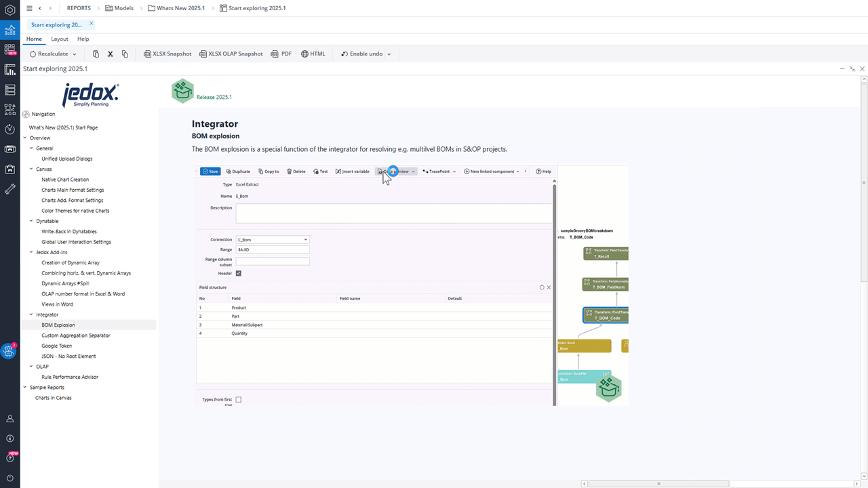The height and width of the screenshot is (488, 868).
Task: Click the clipboard icon right of the scissors
Action: coord(125,54)
